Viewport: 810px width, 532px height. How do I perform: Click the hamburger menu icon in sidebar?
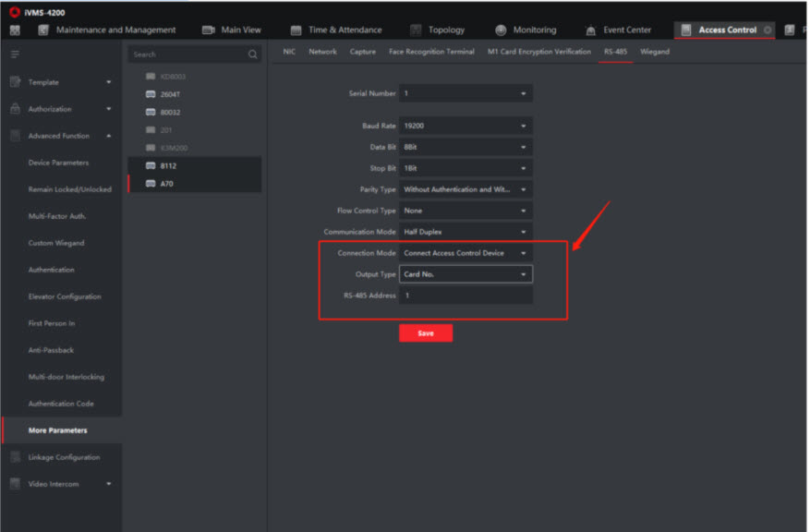[15, 54]
